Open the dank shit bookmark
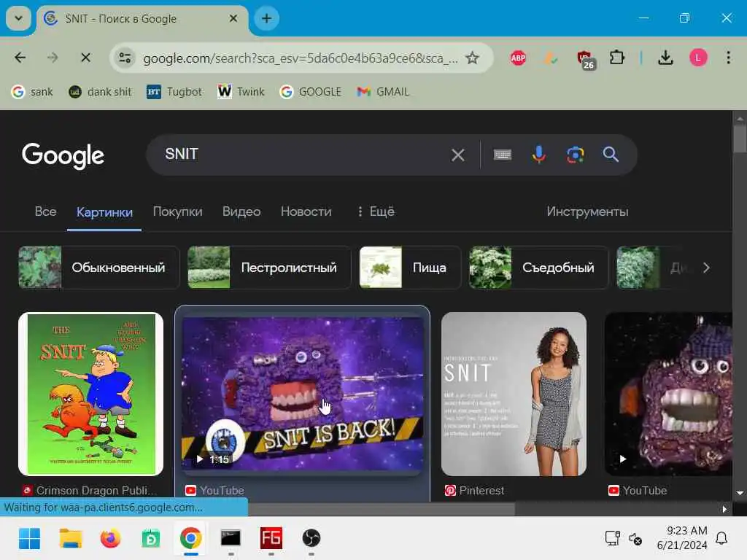747x560 pixels. [x=100, y=91]
